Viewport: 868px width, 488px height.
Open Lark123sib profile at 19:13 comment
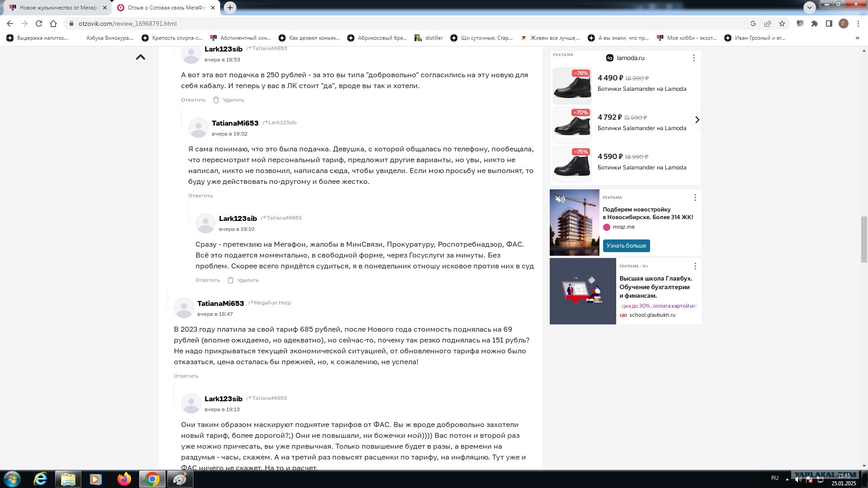tap(223, 399)
